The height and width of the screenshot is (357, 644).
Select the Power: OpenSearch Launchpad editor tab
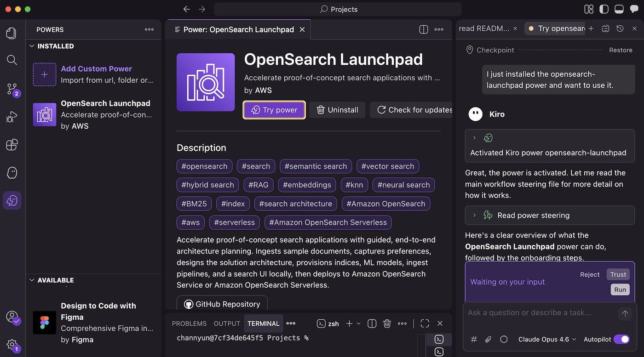(238, 29)
